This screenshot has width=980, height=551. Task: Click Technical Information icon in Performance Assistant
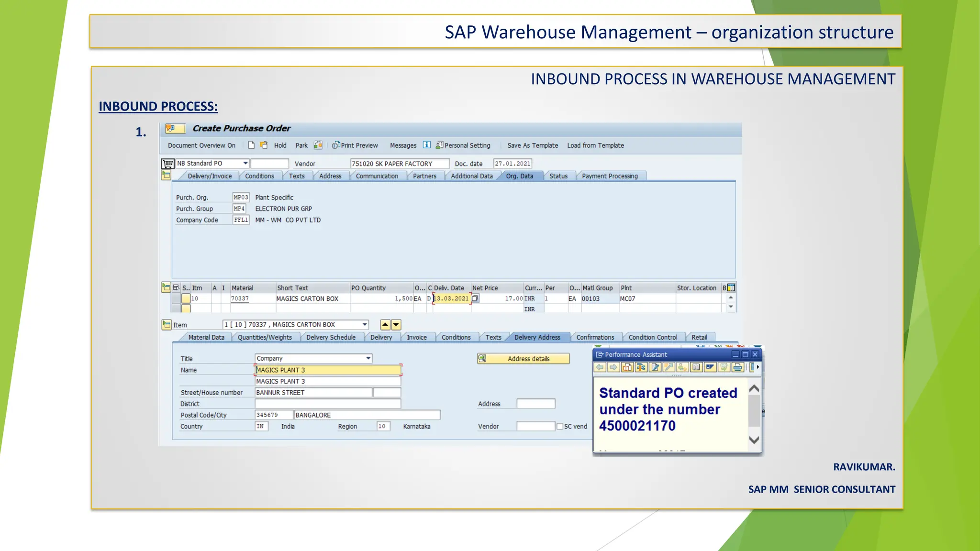[641, 367]
